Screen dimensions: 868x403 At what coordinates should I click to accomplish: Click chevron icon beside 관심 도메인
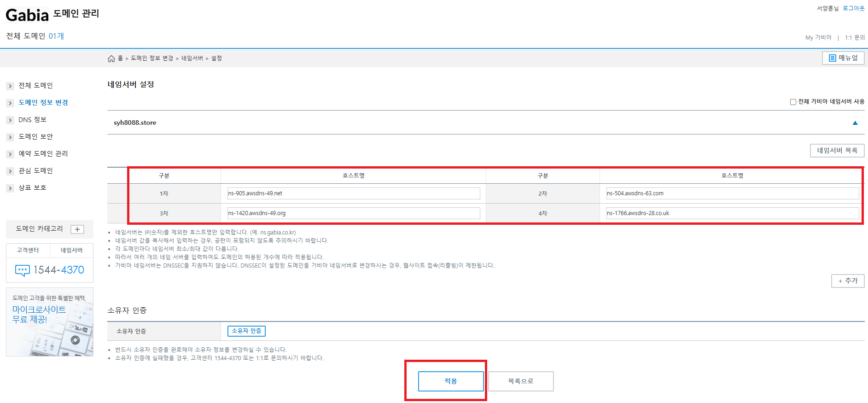[x=10, y=171]
